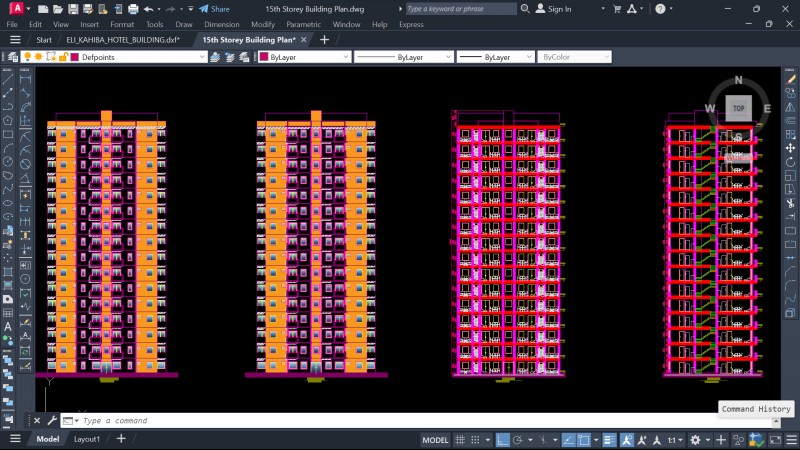Open the ByLayer lineweight dropdown
The height and width of the screenshot is (450, 800).
pos(529,57)
